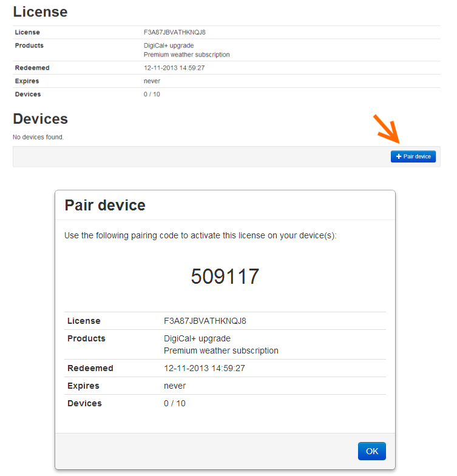Click the License heading at page top

40,12
